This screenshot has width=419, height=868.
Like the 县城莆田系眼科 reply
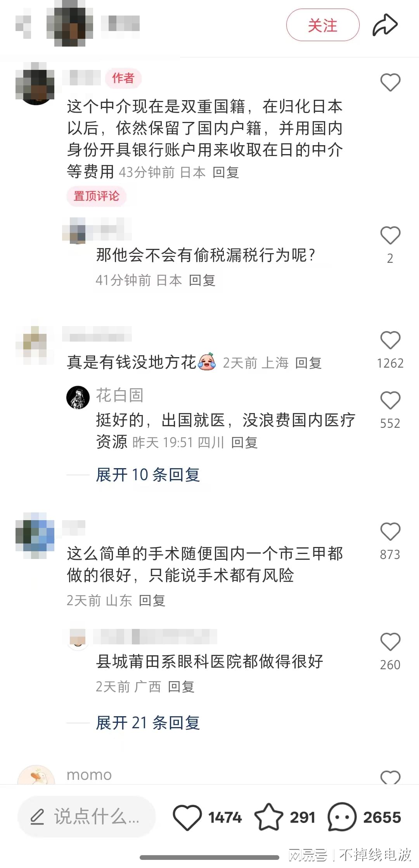[x=390, y=642]
